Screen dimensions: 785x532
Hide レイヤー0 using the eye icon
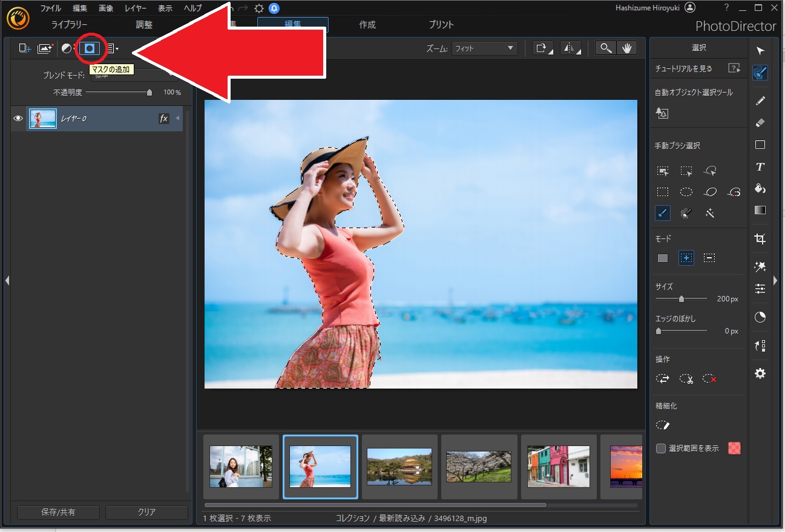pyautogui.click(x=18, y=119)
